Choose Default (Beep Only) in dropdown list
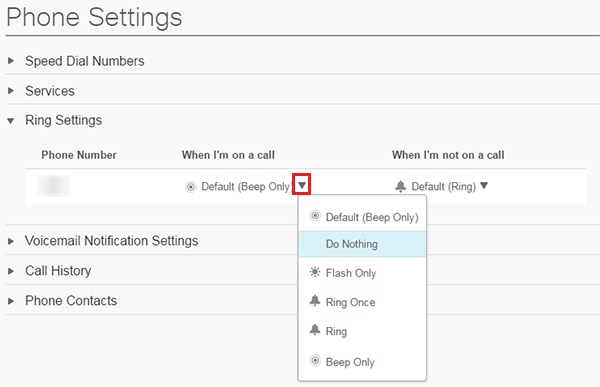 click(362, 217)
